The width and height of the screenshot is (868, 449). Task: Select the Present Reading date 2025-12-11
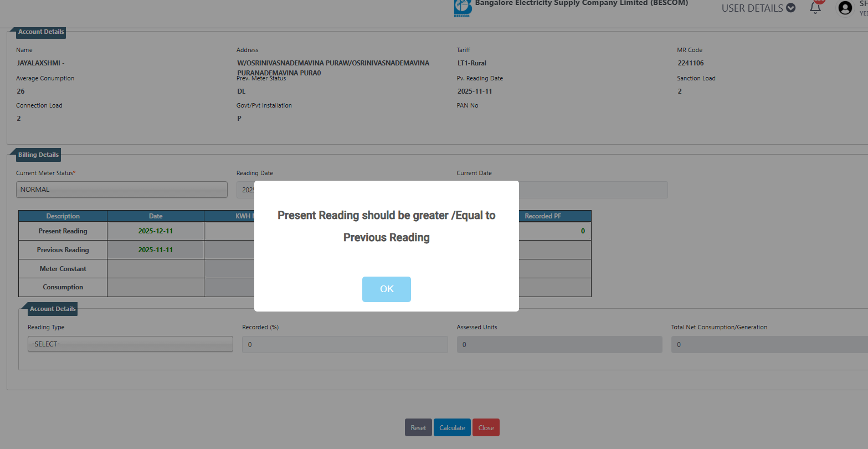(x=156, y=231)
